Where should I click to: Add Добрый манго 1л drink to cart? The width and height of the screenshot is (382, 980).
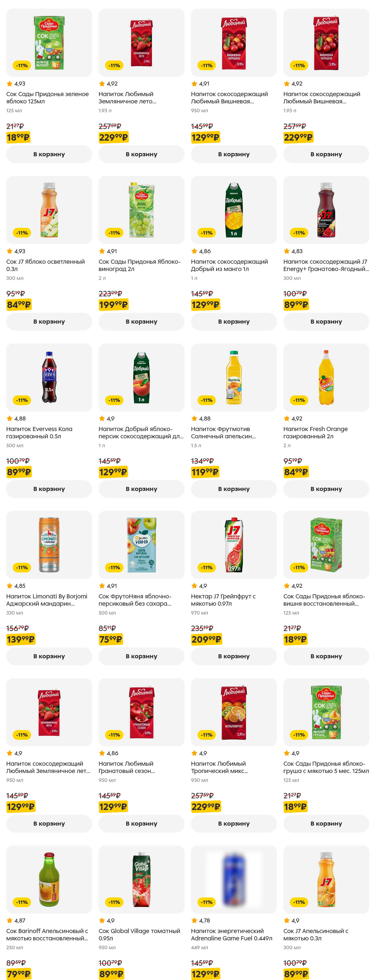[233, 321]
